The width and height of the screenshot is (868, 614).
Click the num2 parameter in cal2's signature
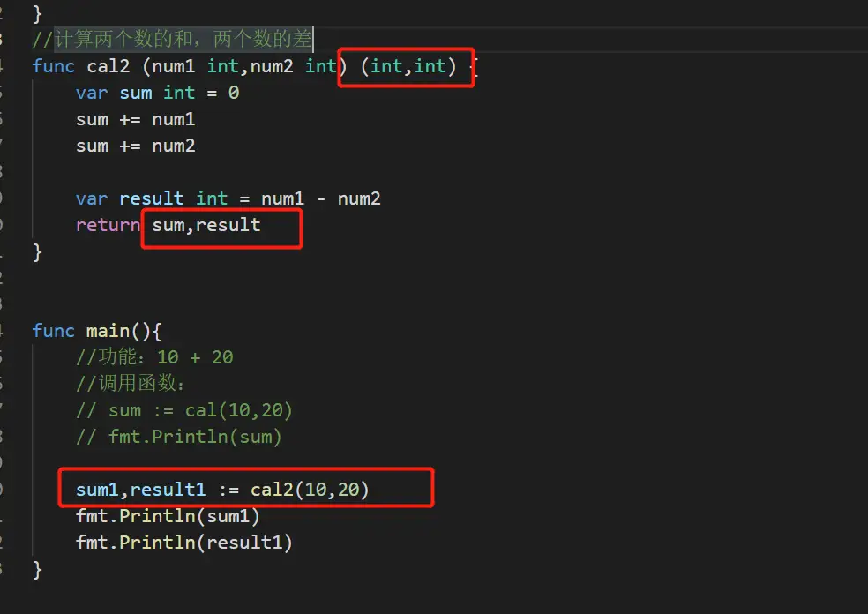(272, 66)
